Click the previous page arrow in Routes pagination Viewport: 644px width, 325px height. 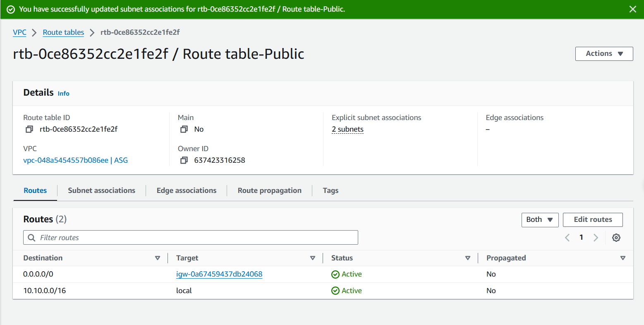pos(567,237)
